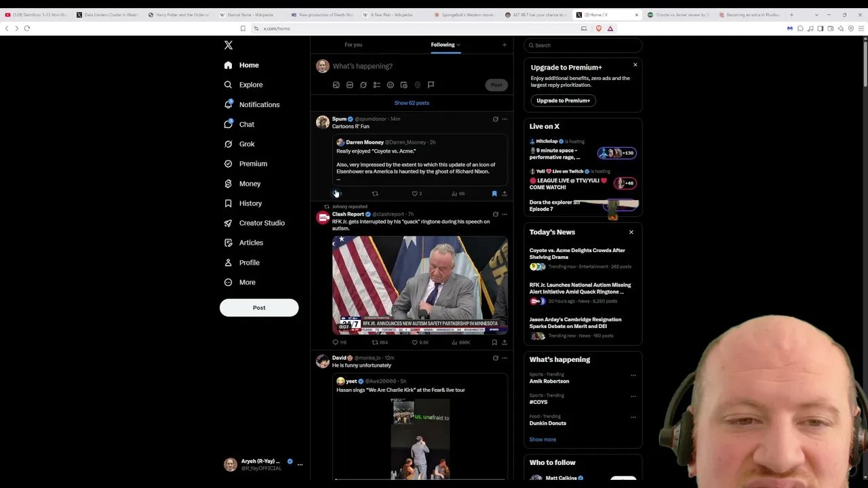Share Spum's post
Viewport: 868px width, 488px height.
[504, 194]
